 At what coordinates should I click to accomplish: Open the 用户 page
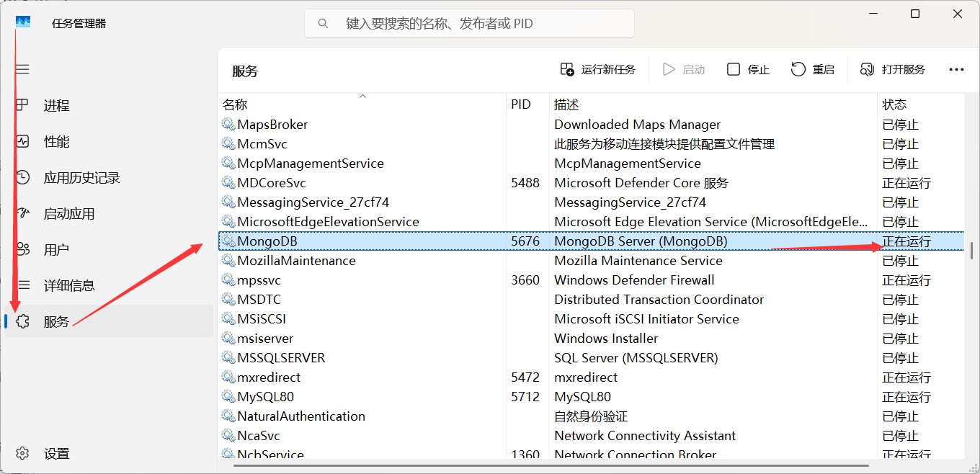point(108,250)
